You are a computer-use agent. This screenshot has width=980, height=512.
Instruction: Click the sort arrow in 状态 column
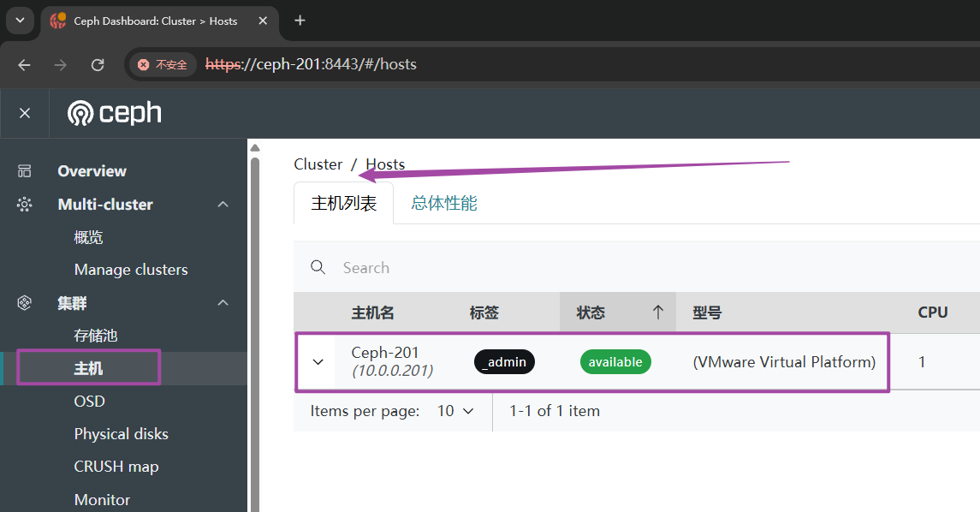(x=657, y=312)
